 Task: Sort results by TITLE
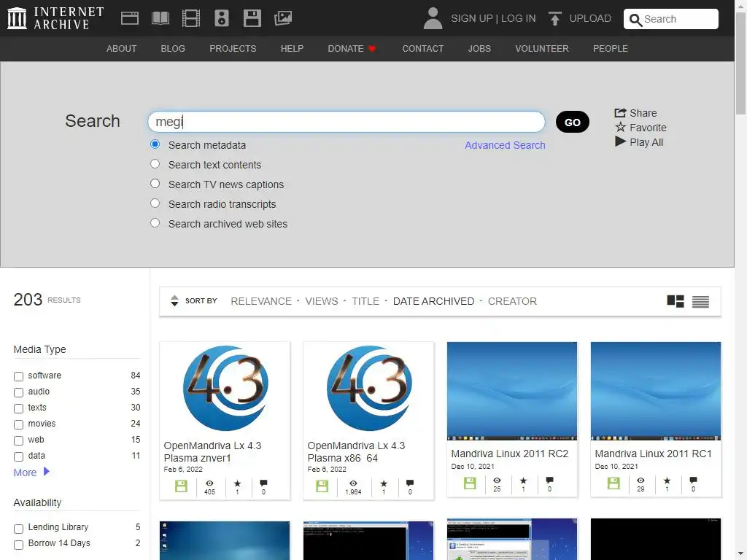coord(365,301)
